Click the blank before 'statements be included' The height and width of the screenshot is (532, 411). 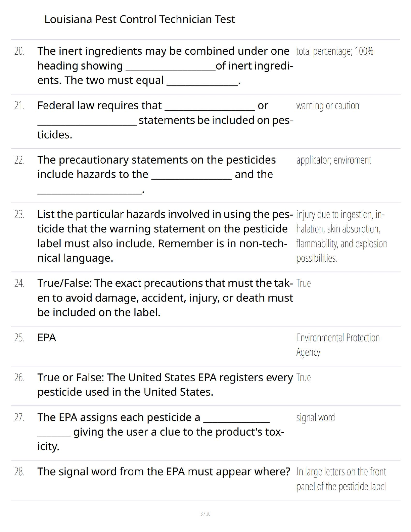tap(87, 122)
